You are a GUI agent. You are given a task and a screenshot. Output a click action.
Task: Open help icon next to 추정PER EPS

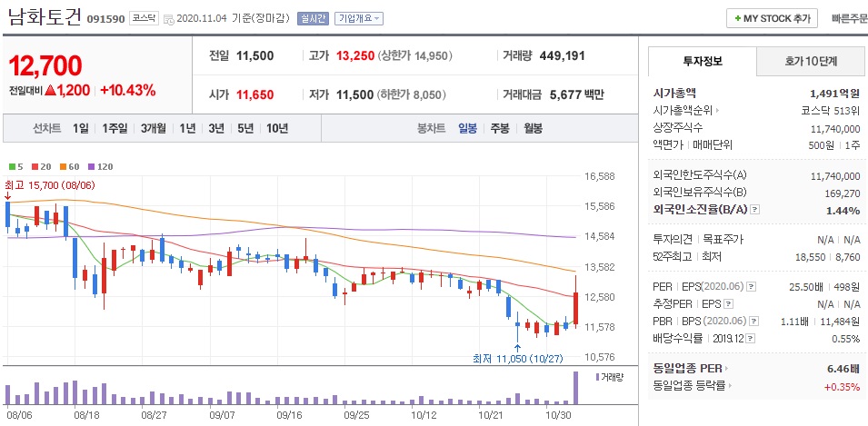tap(729, 303)
